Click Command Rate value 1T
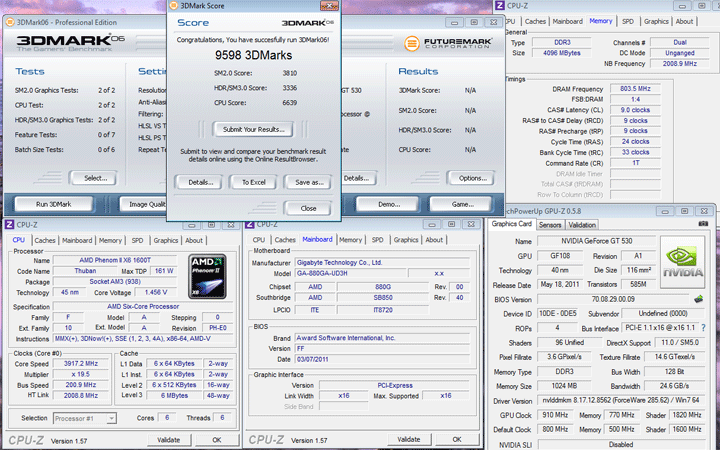This screenshot has width=720, height=450. (635, 163)
